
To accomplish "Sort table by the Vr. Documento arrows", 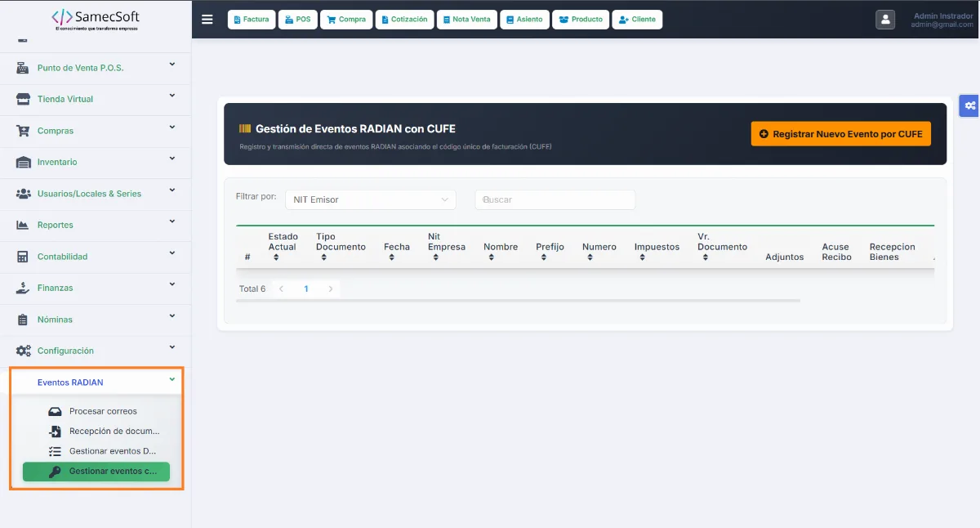I will 705,257.
